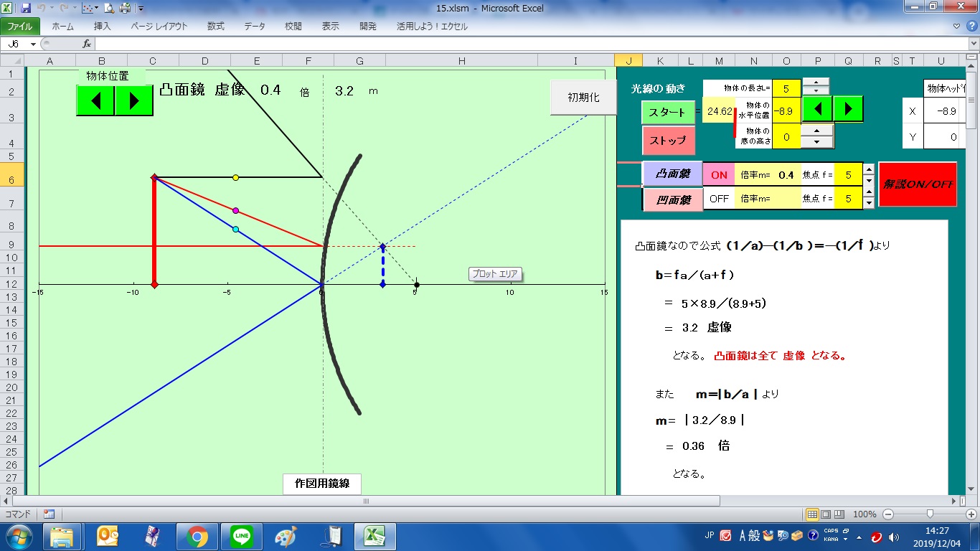Open the ファイル tab
The image size is (980, 551).
pyautogui.click(x=20, y=26)
